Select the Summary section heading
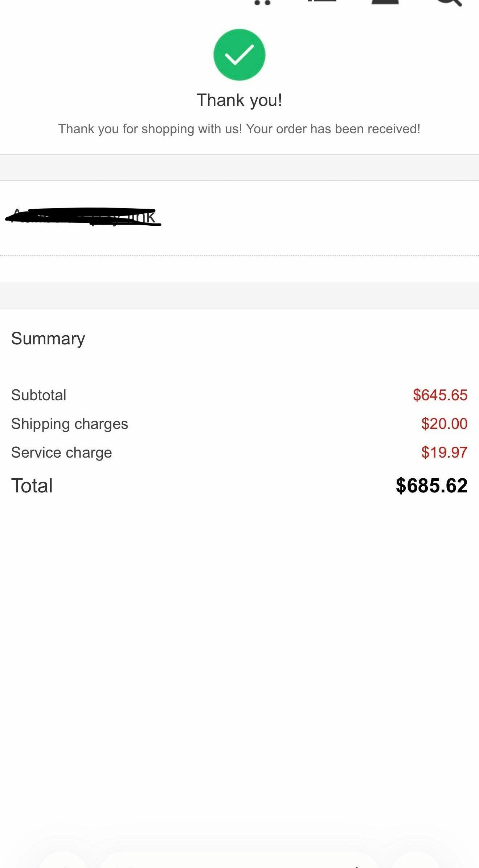Viewport: 479px width, 868px height. (48, 339)
